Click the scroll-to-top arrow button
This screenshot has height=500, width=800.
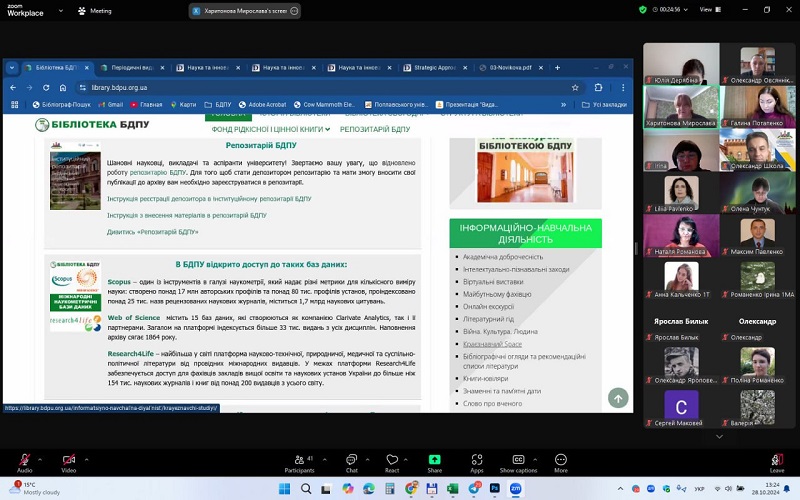[618, 398]
